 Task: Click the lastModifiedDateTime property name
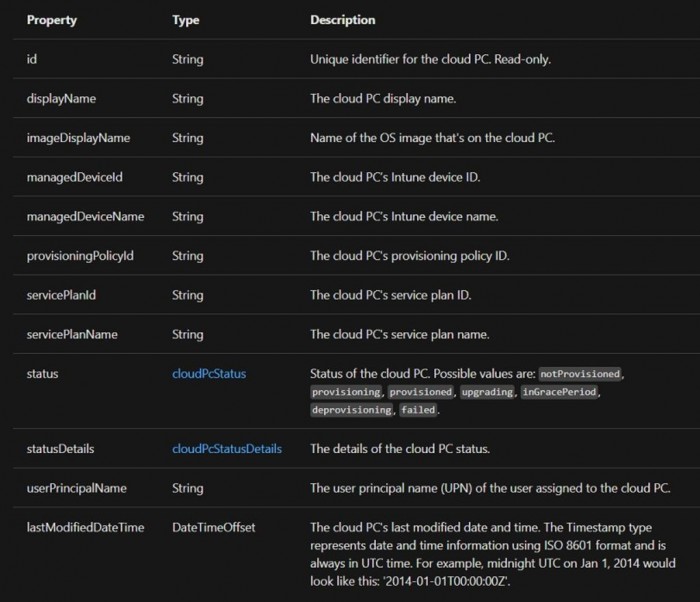pos(85,527)
